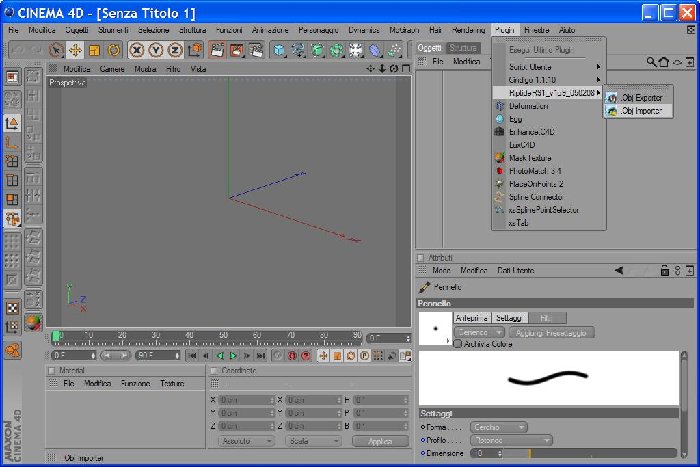
Task: Lock the Attributi panel padlock icon
Action: coord(665,271)
